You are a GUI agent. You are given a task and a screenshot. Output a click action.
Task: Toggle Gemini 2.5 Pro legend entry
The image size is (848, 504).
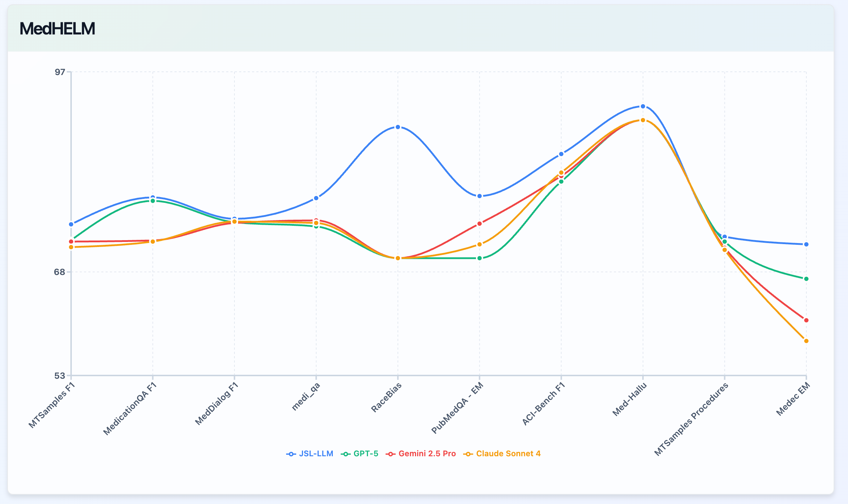(427, 453)
